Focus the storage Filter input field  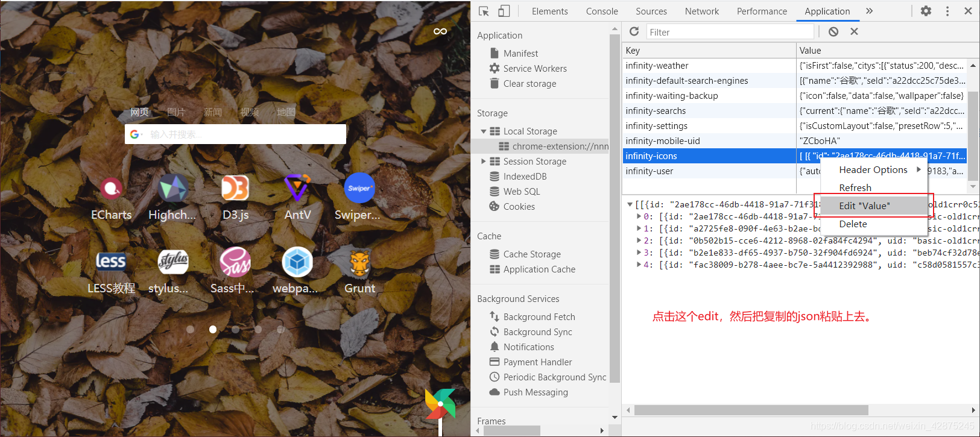[x=730, y=32]
